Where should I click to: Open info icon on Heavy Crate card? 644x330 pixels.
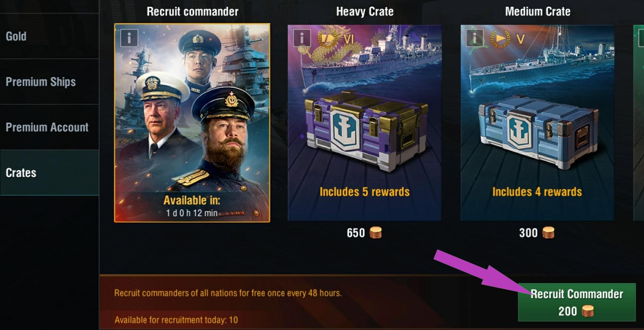tap(302, 38)
